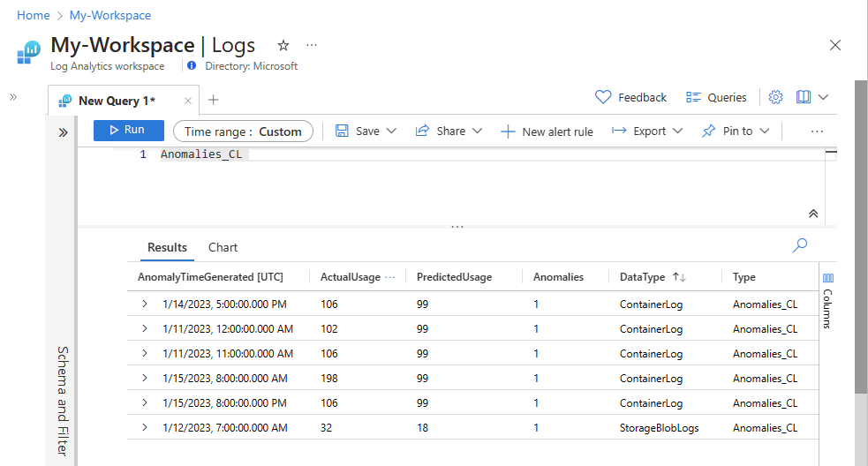Expand the 1/14/2023 5:00 PM row

tap(145, 304)
